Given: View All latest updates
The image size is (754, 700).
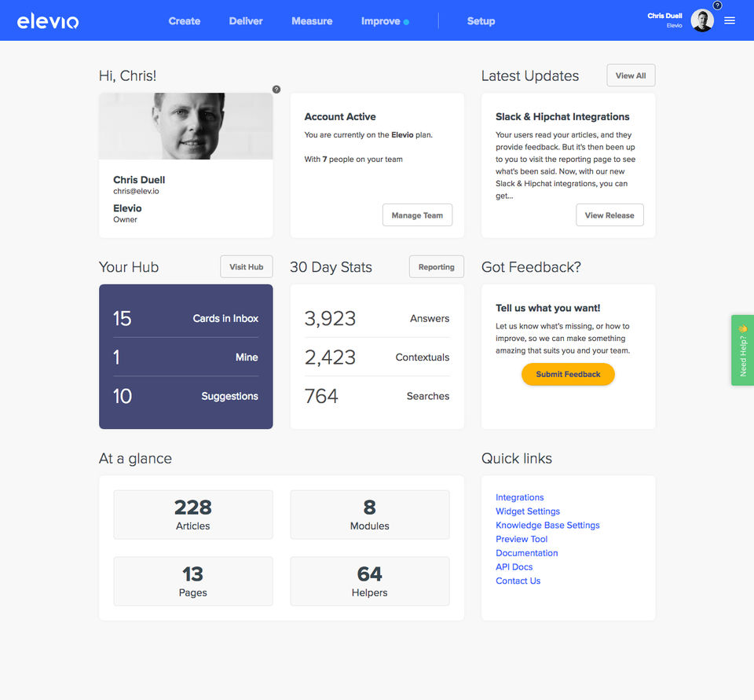Looking at the screenshot, I should [631, 75].
